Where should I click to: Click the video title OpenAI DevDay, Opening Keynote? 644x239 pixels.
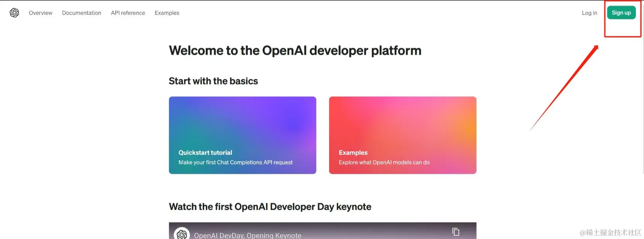tap(248, 235)
